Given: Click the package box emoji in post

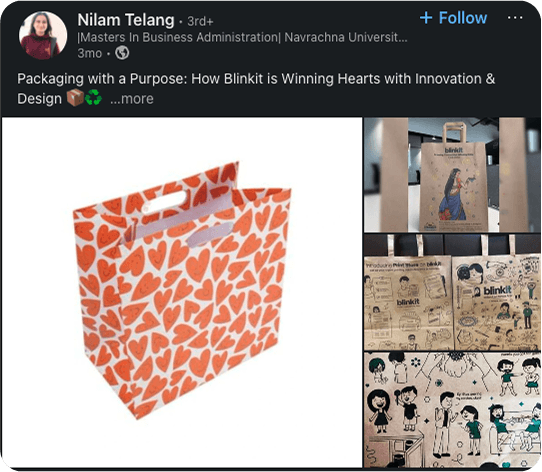Looking at the screenshot, I should tap(75, 98).
